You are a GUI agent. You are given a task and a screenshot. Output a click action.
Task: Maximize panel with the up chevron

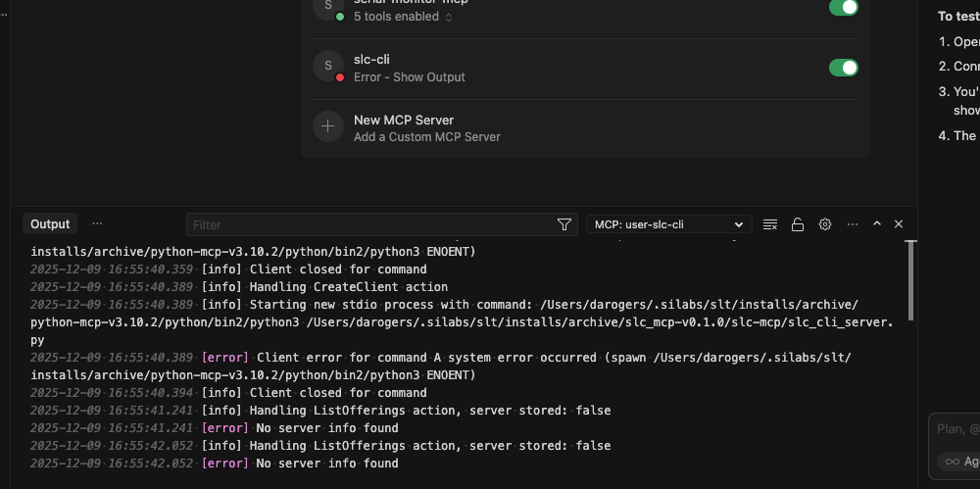tap(877, 223)
